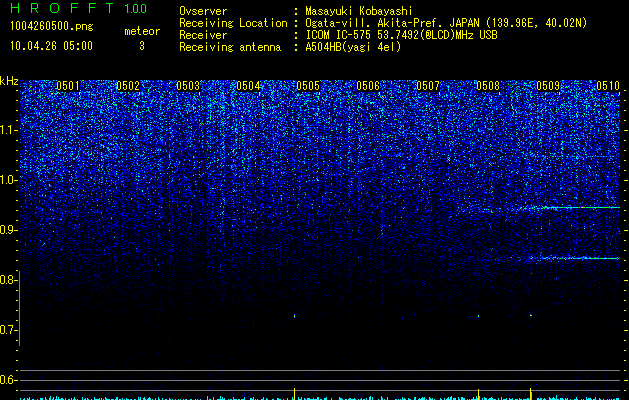This screenshot has height=400, width=629.
Task: Click the Ovserver field label
Action: 203,11
